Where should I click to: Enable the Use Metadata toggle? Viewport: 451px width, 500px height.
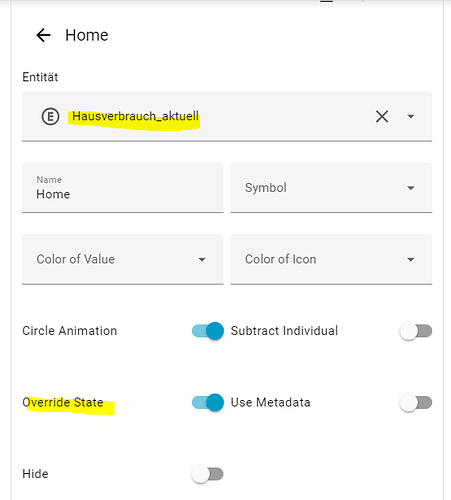pyautogui.click(x=416, y=402)
